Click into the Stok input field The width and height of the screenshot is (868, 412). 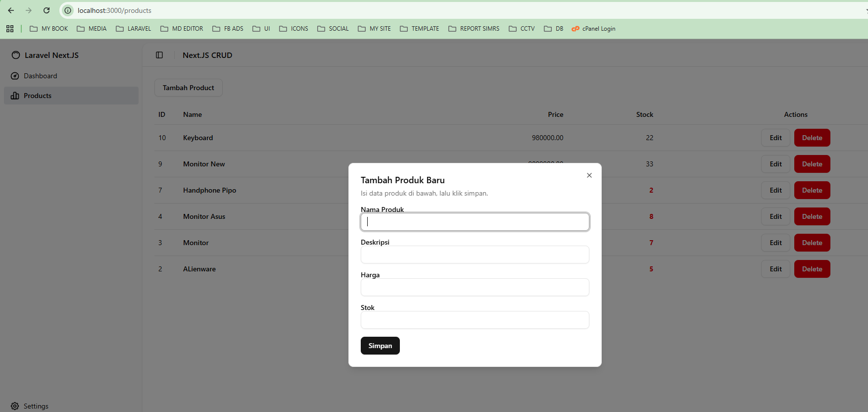tap(475, 320)
